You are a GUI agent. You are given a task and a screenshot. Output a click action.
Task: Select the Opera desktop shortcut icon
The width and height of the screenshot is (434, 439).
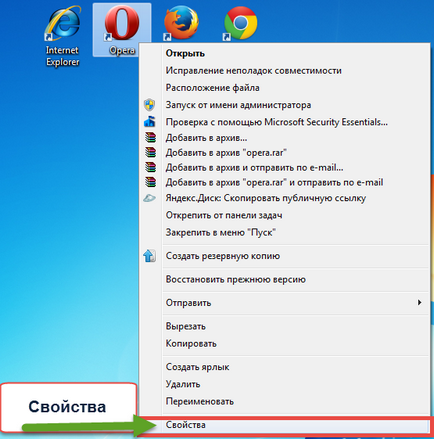[x=122, y=23]
